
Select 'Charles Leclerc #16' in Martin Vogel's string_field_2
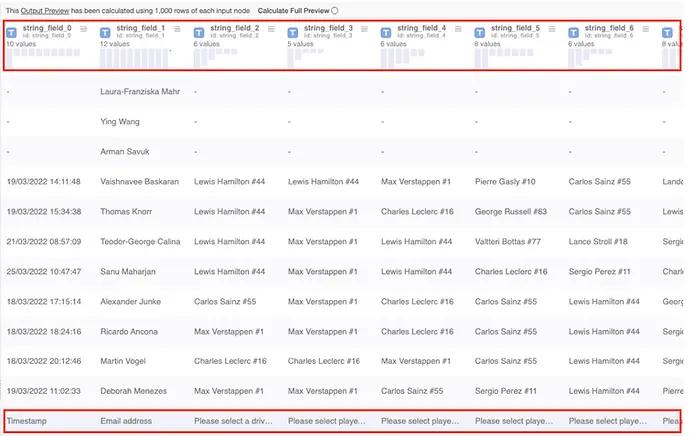point(230,361)
